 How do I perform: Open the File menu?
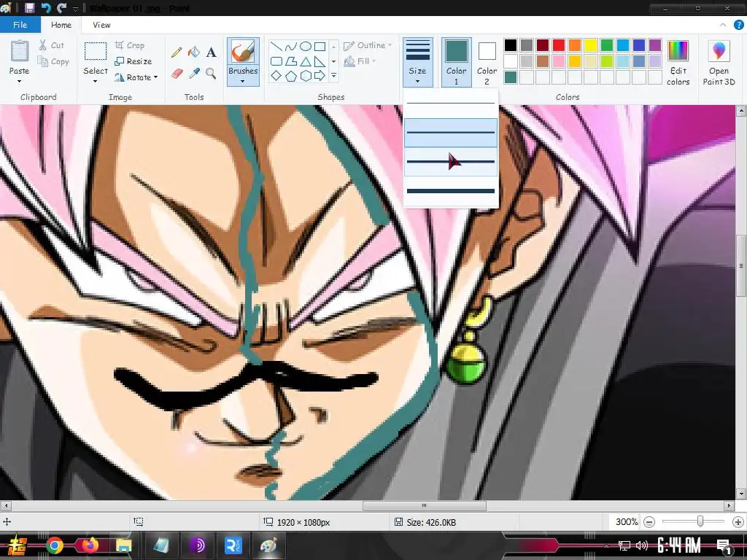[x=20, y=25]
